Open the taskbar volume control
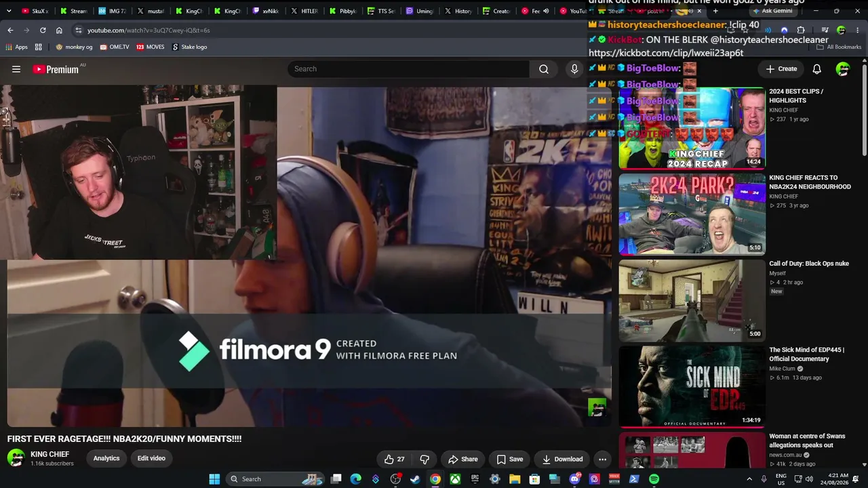Image resolution: width=868 pixels, height=488 pixels. [x=809, y=479]
